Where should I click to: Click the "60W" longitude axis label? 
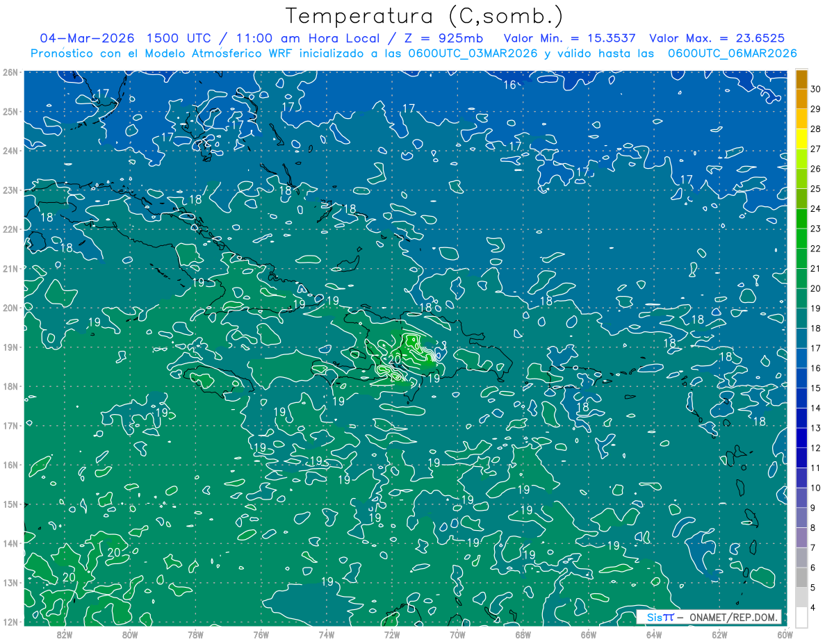click(x=784, y=634)
